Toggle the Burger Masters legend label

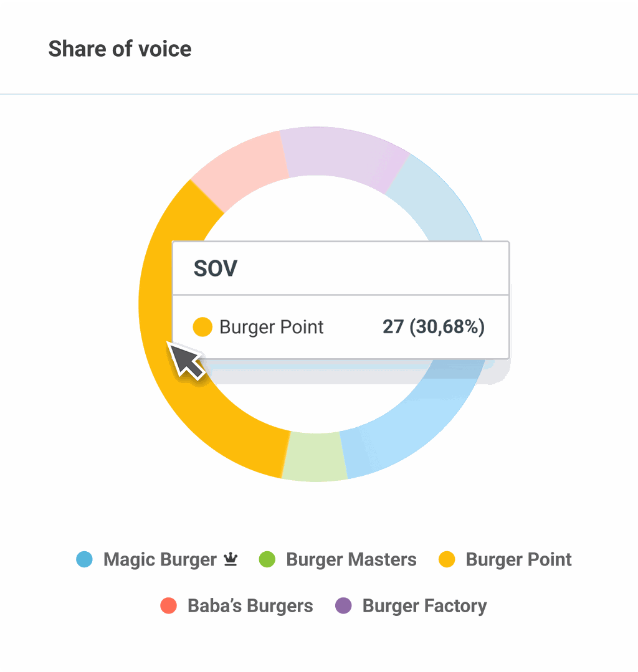[x=351, y=559]
